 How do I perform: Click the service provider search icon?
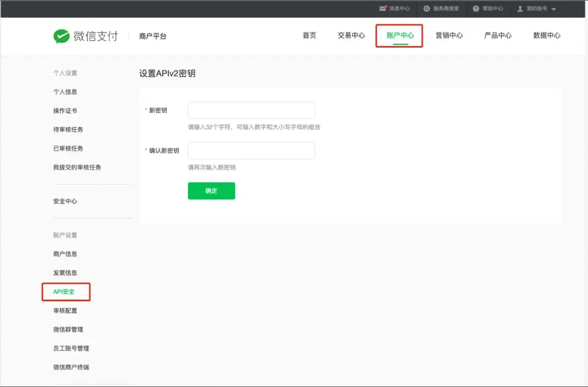[427, 9]
